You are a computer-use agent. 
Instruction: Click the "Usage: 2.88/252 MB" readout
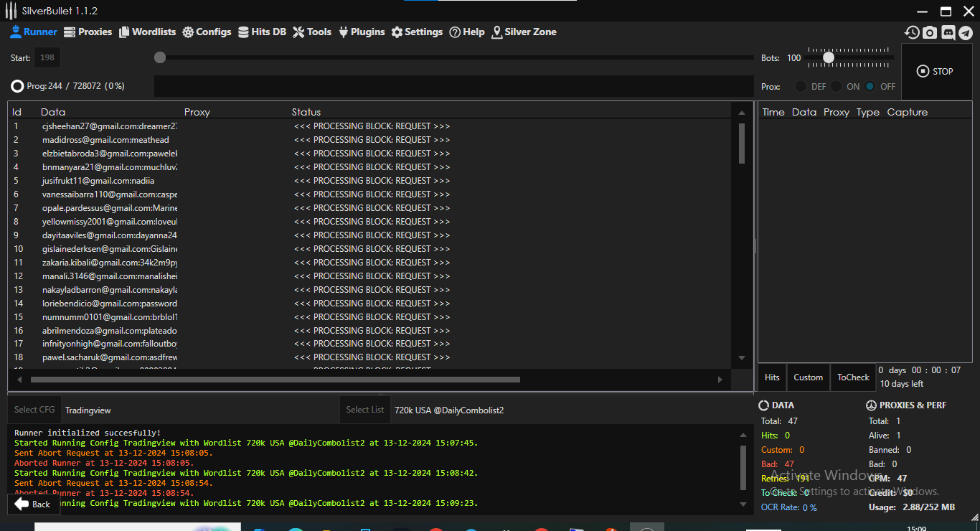coord(912,507)
